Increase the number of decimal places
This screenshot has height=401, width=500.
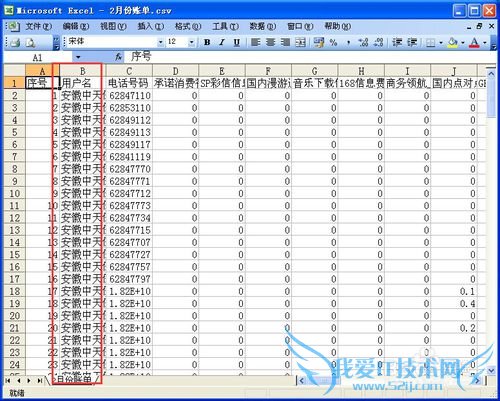[363, 42]
